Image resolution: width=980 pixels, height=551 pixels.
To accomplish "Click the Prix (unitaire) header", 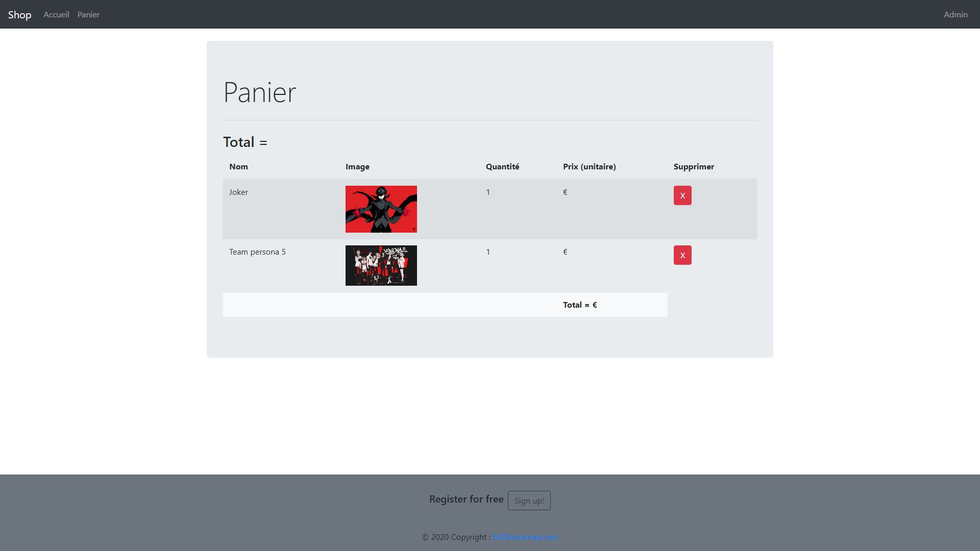I will coord(589,167).
